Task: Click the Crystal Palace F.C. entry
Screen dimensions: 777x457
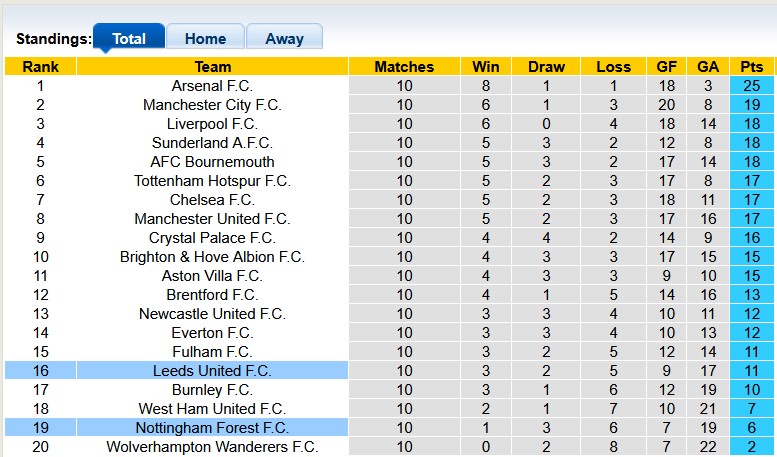Action: pyautogui.click(x=212, y=238)
